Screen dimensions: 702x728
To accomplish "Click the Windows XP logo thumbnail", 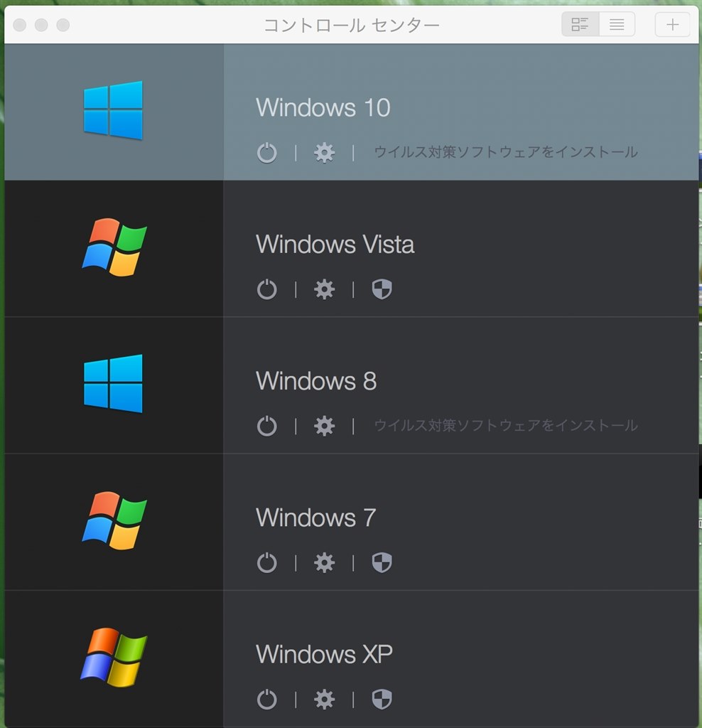I will coord(113,658).
